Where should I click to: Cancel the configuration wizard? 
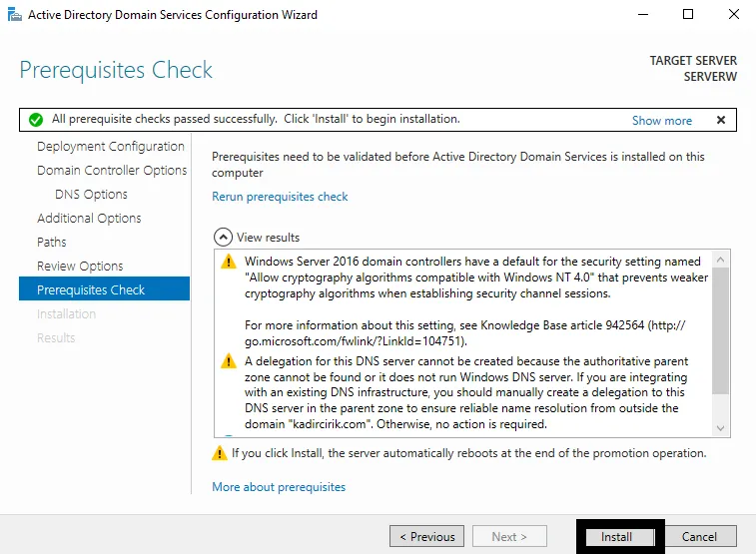click(x=699, y=537)
